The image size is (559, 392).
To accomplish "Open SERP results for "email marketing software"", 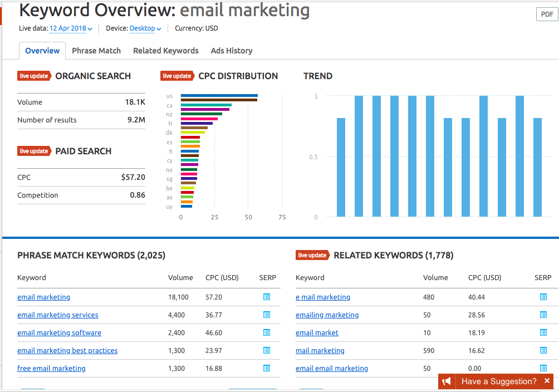I will [266, 332].
